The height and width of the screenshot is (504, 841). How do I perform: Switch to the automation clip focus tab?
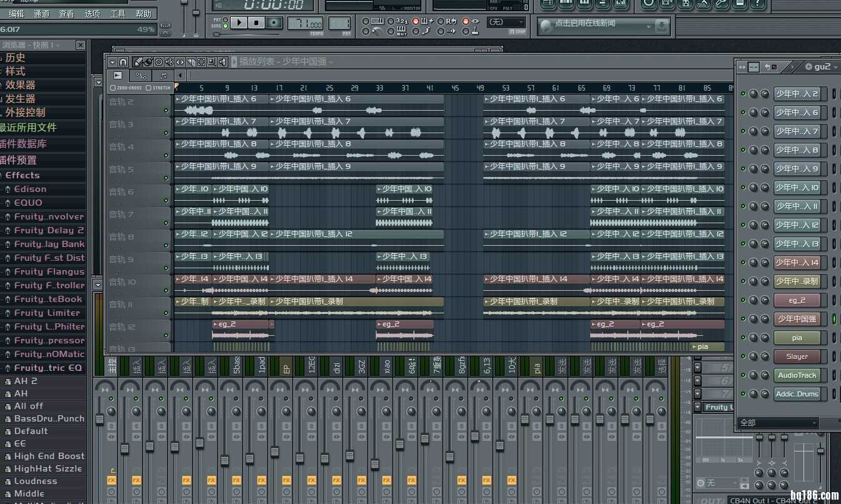(141, 75)
